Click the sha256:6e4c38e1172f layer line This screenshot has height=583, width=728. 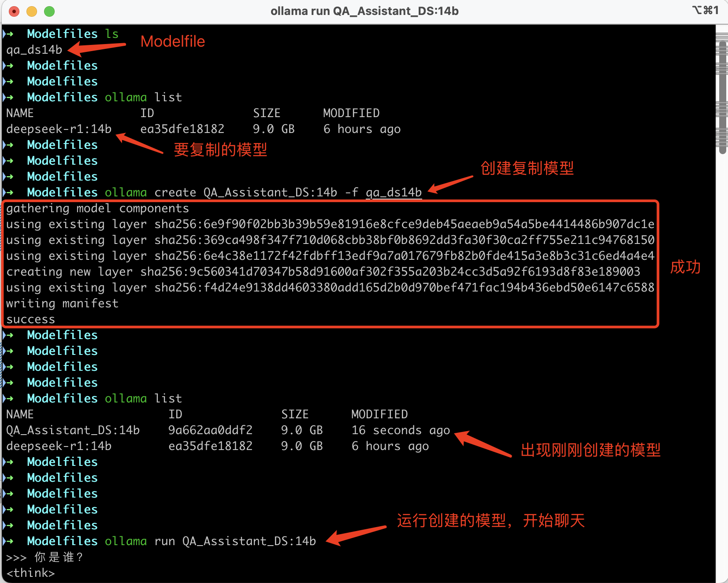(x=331, y=256)
